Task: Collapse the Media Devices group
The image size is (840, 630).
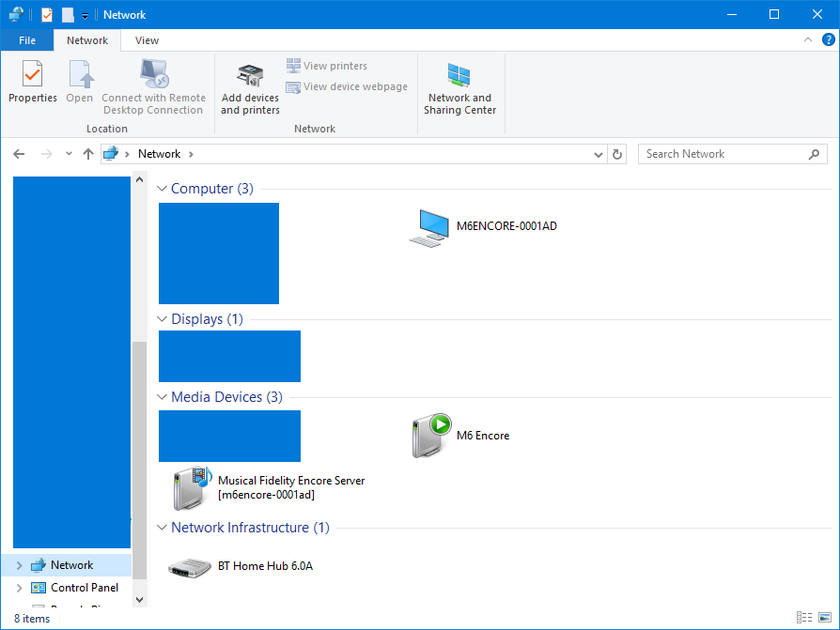Action: [x=162, y=397]
